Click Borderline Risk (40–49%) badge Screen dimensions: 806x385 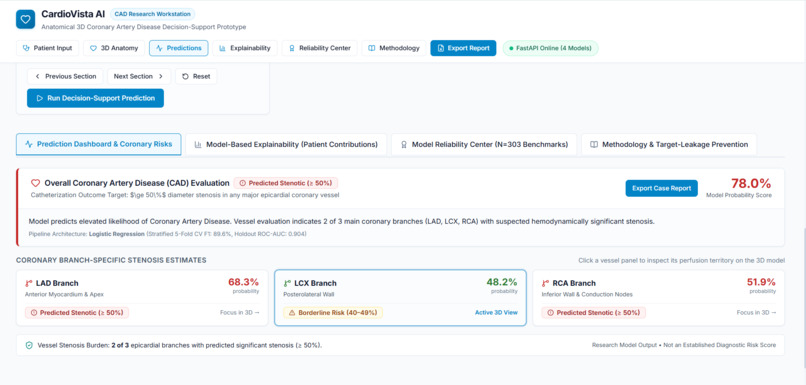(333, 313)
